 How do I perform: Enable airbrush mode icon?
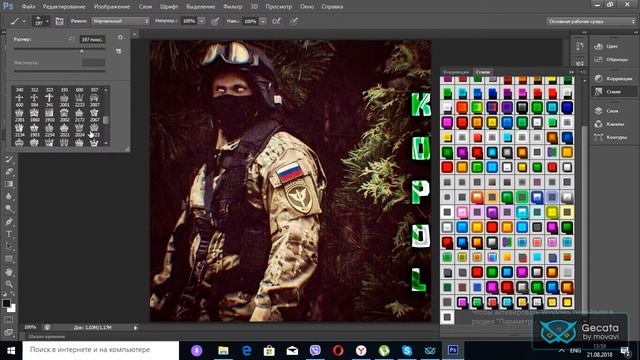click(x=277, y=21)
